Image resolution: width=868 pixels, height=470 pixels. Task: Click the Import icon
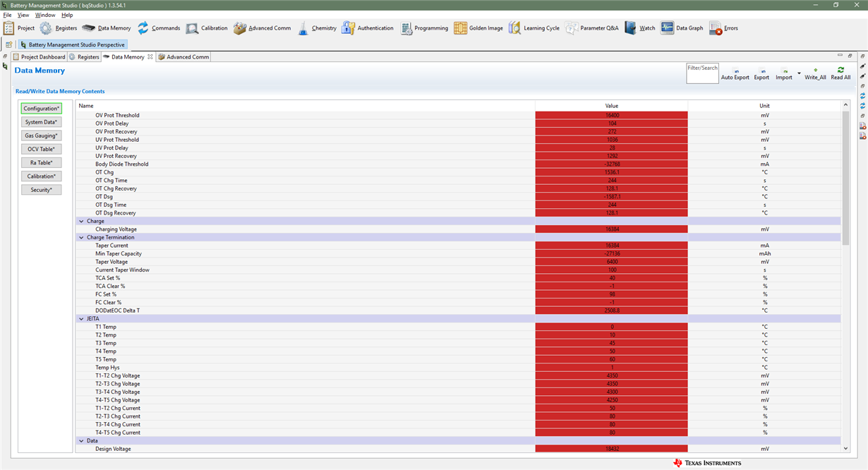pyautogui.click(x=784, y=74)
